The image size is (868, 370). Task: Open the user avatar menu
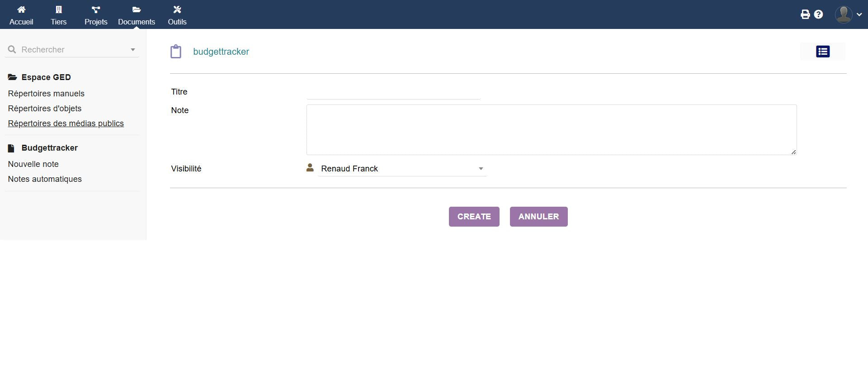[848, 14]
